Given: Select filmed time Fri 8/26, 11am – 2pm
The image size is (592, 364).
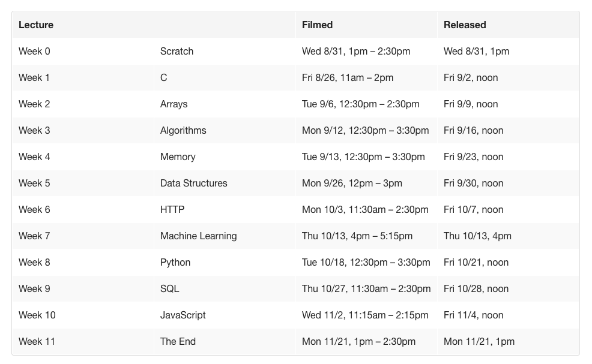Looking at the screenshot, I should [348, 77].
